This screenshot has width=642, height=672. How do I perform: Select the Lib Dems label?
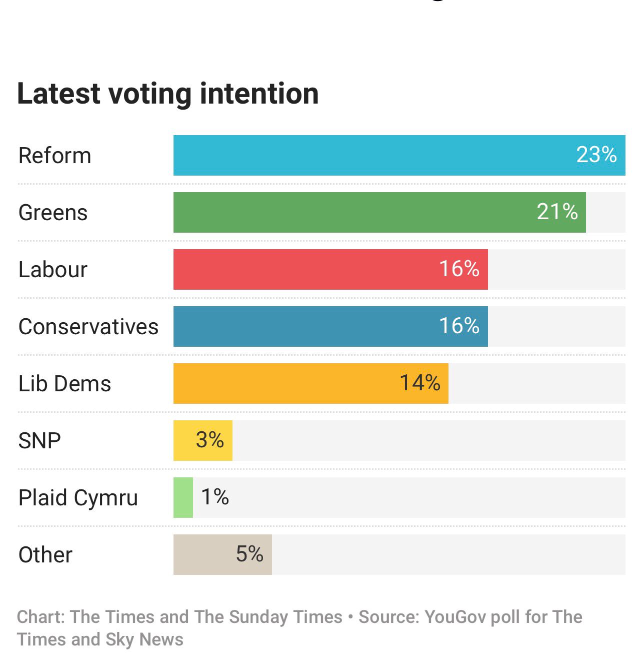click(65, 384)
